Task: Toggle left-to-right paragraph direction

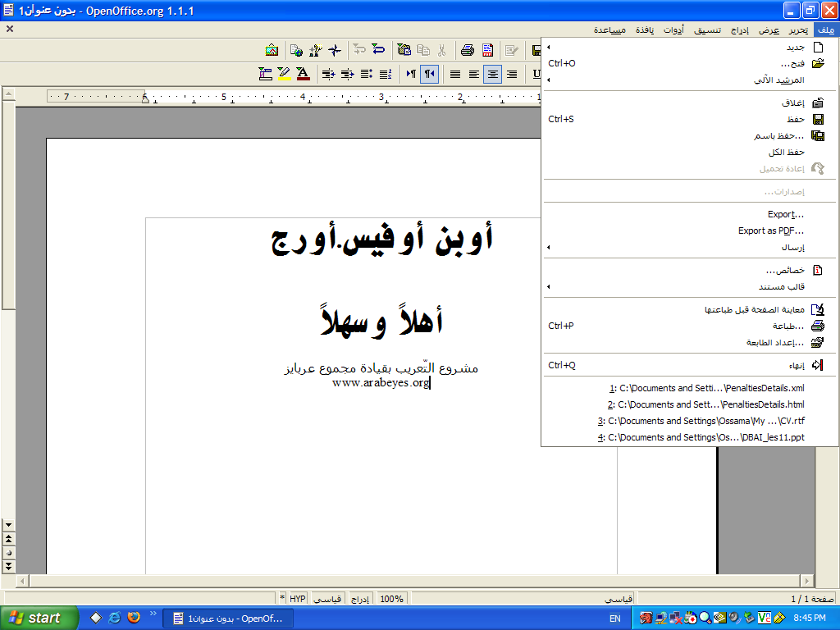Action: (411, 74)
